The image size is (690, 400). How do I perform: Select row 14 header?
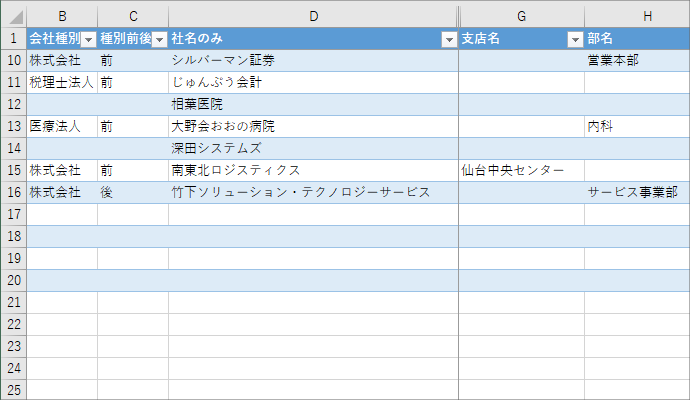pyautogui.click(x=14, y=149)
